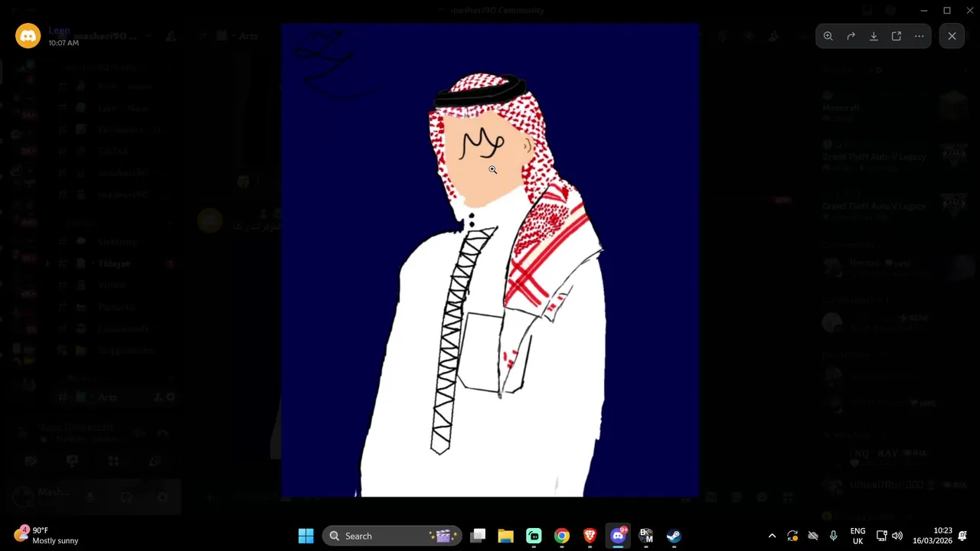Open File Explorer from the taskbar
This screenshot has width=980, height=551.
[505, 536]
